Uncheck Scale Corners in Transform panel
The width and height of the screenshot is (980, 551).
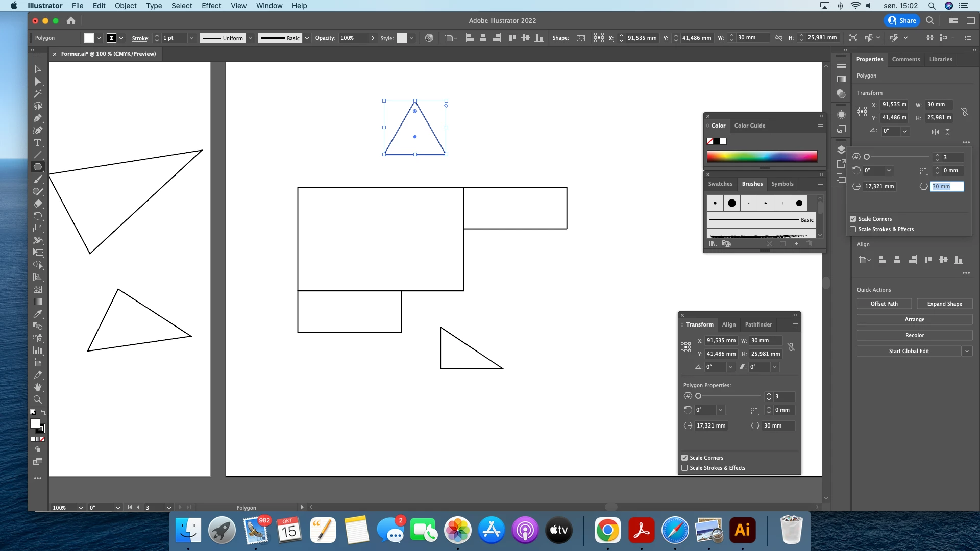(684, 458)
